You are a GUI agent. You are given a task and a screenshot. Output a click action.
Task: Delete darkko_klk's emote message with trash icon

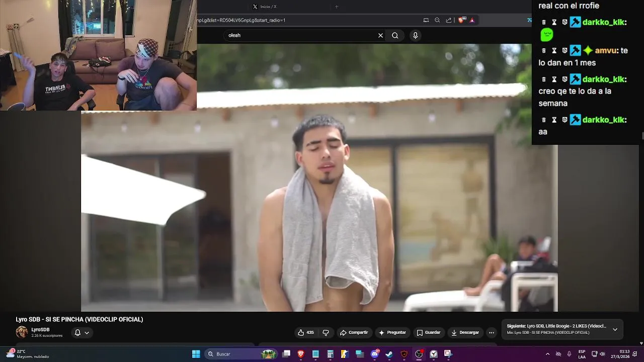pyautogui.click(x=544, y=22)
